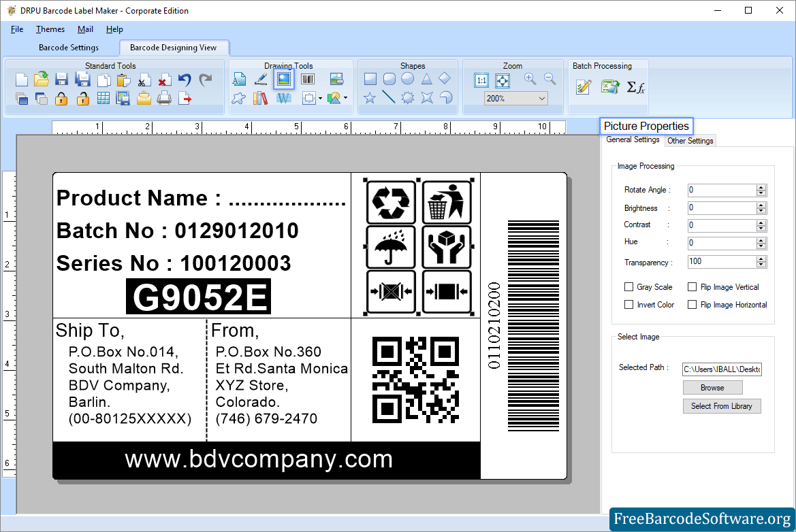This screenshot has width=796, height=532.
Task: Import Excel data for batch processing
Action: [x=610, y=87]
